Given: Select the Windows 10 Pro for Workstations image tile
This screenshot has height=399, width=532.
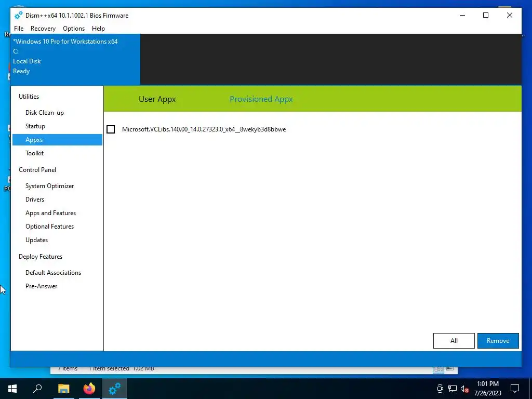Looking at the screenshot, I should pyautogui.click(x=75, y=59).
